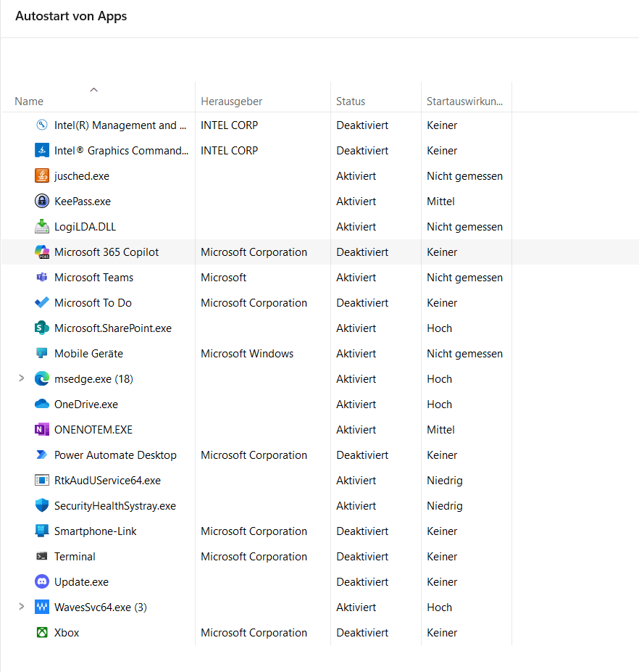
Task: Select the Mobile Geräte name text
Action: click(x=88, y=354)
